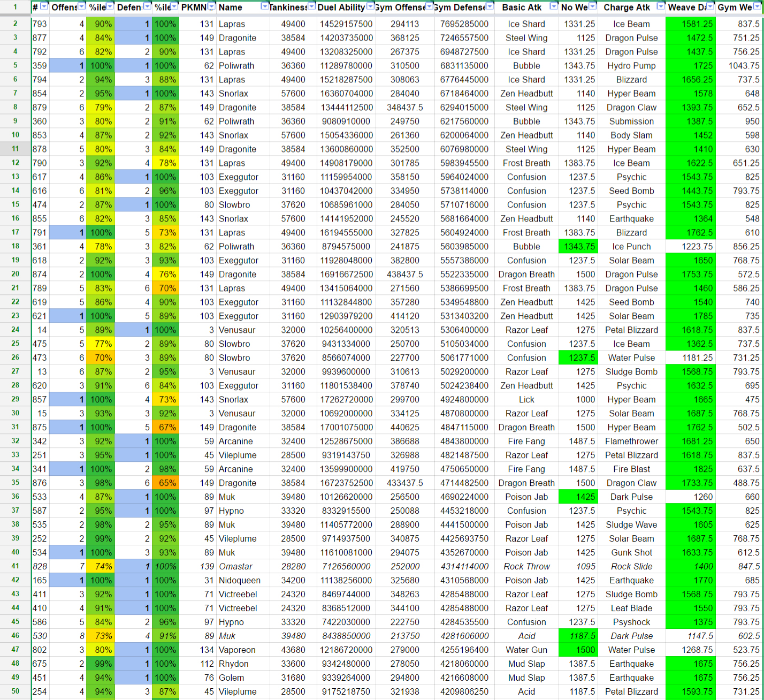Click the green Weave cell 1825
Viewport: 764px width, 700px height.
[691, 469]
